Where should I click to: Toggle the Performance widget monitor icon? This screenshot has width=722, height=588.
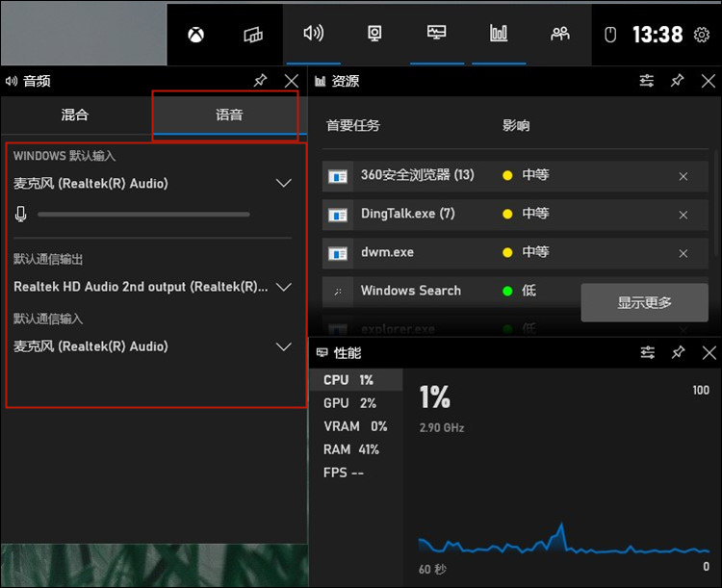[x=436, y=33]
